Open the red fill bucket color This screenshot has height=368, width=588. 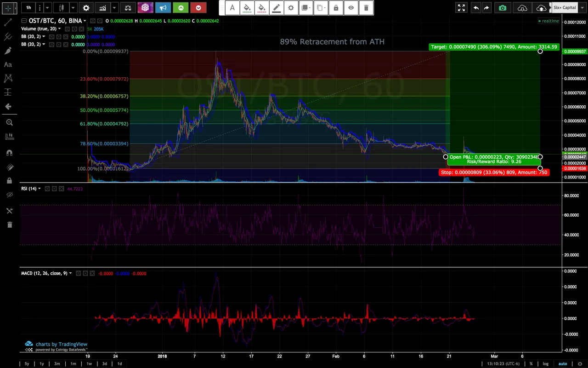[x=262, y=8]
